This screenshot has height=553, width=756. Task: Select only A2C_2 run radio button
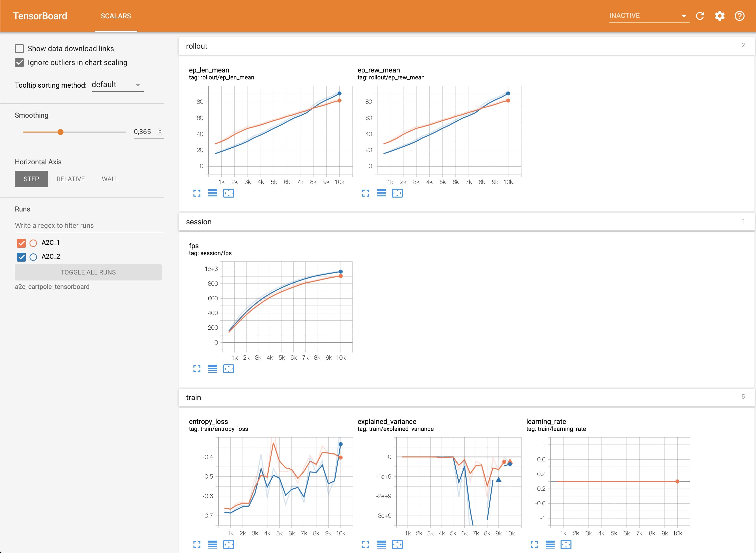point(33,257)
